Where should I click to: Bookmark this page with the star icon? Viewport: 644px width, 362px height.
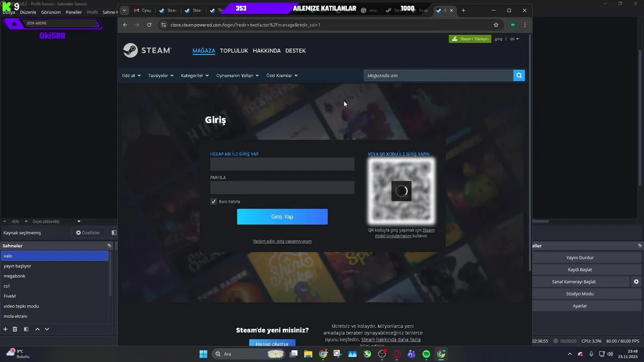click(496, 25)
